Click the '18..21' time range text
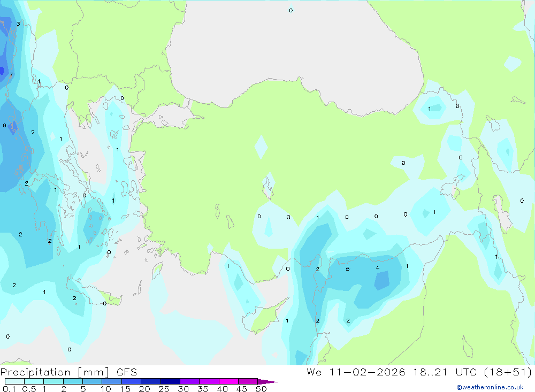Screen dimensions: 535x392 tap(430, 372)
